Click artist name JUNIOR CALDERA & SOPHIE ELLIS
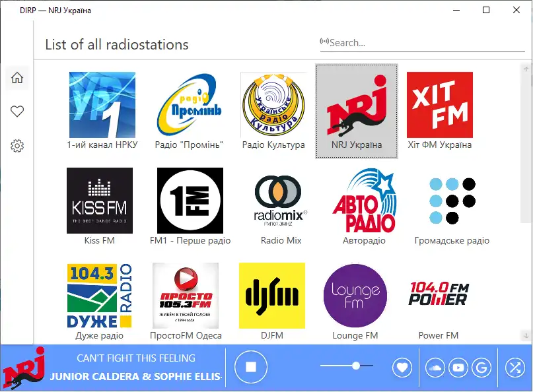Screen dimensions: 533x392 click(136, 376)
